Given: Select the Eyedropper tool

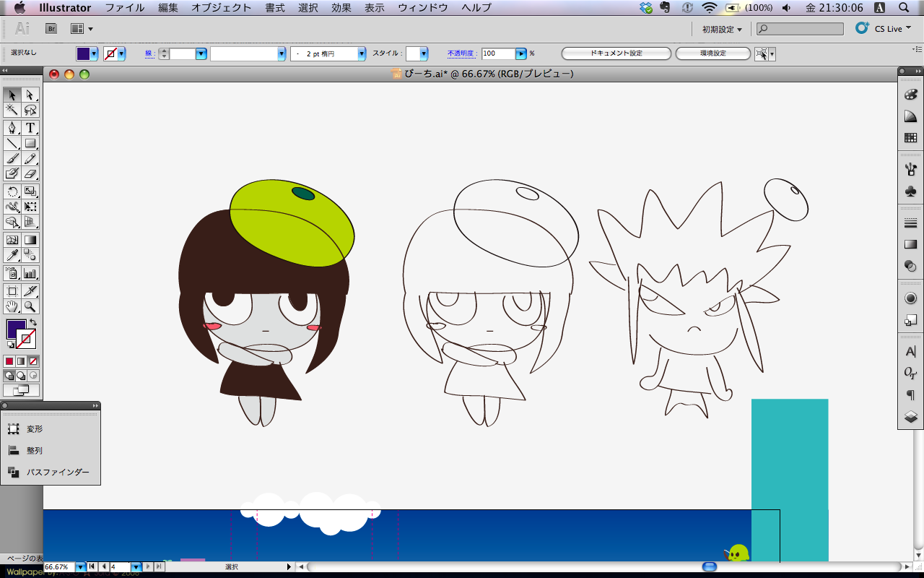Looking at the screenshot, I should [12, 255].
